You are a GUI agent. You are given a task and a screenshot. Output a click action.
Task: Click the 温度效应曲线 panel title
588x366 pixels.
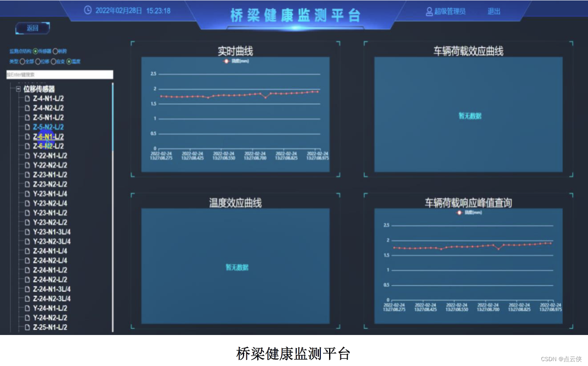pos(235,203)
